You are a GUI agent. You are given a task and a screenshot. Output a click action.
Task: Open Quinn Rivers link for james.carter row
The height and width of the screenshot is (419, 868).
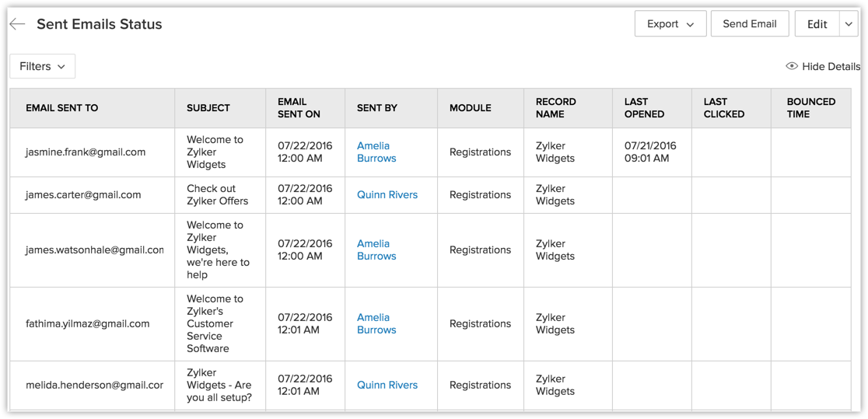387,194
